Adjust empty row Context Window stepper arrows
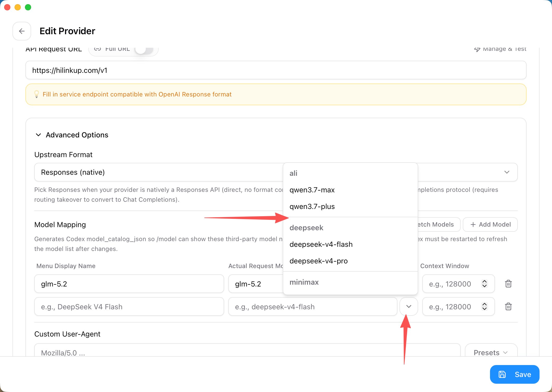This screenshot has height=392, width=552. (x=484, y=306)
